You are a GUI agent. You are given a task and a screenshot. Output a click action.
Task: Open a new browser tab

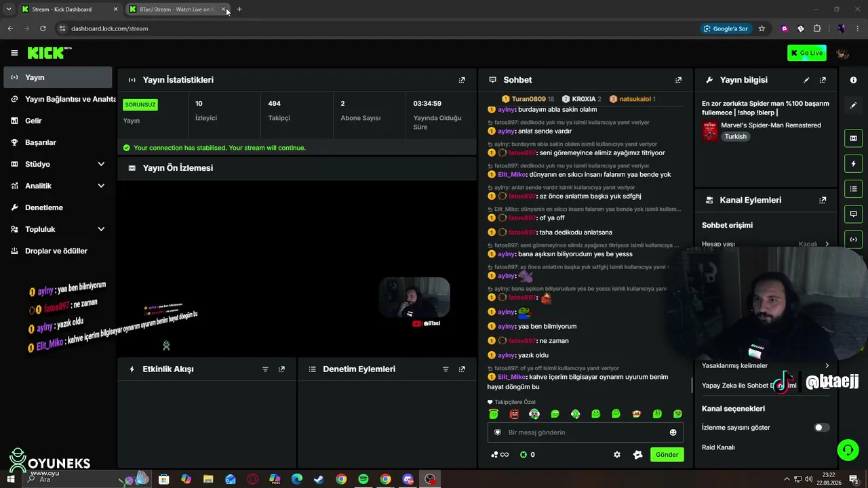point(239,9)
